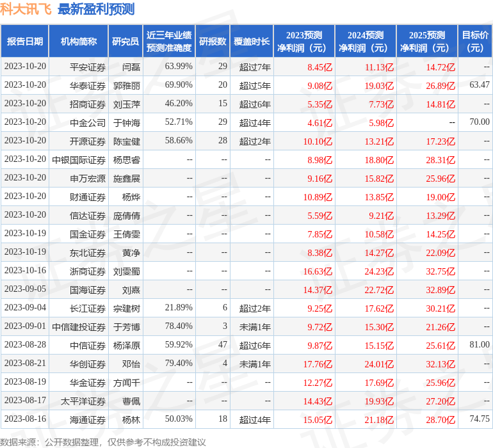Image resolution: width=493 pixels, height=448 pixels.
Task: Select the 中银国际证券 institution cell
Action: [x=79, y=160]
